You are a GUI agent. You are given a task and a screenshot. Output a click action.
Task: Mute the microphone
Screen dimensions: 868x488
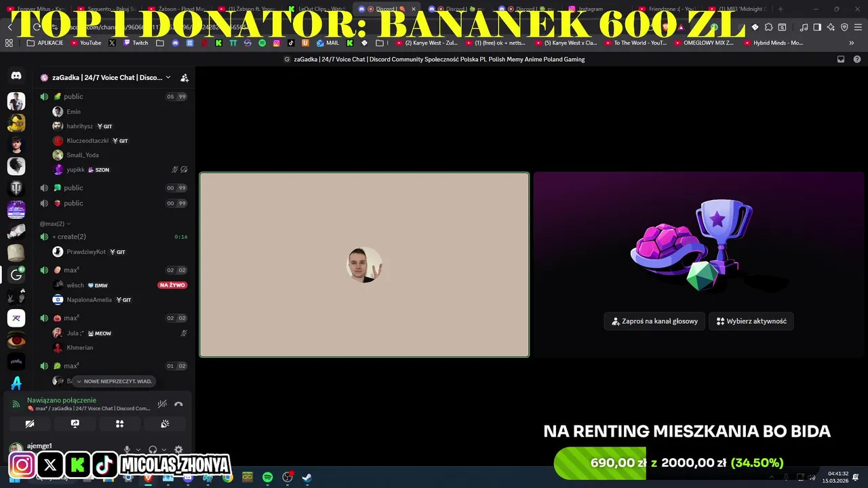click(127, 449)
